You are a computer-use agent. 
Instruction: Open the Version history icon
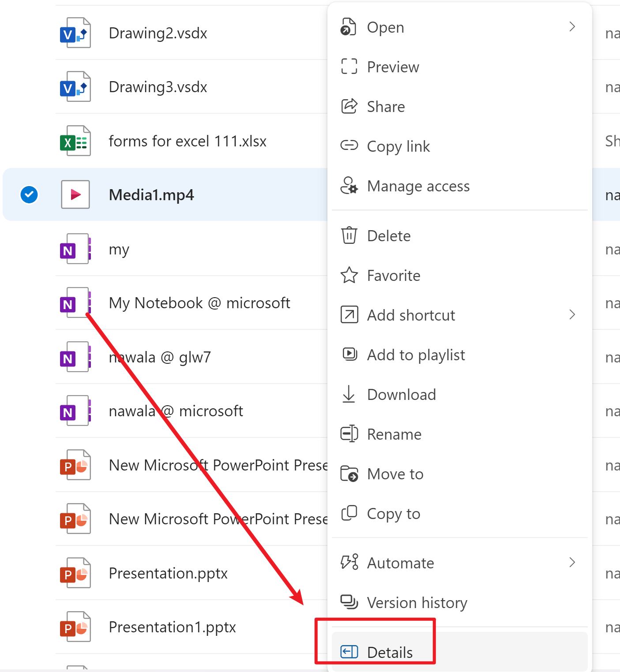coord(349,602)
